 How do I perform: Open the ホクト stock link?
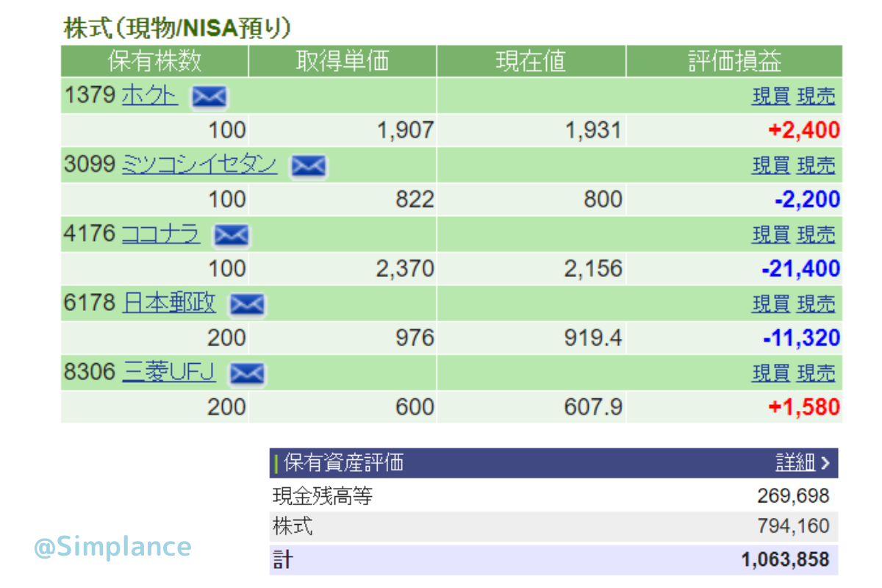click(x=150, y=96)
